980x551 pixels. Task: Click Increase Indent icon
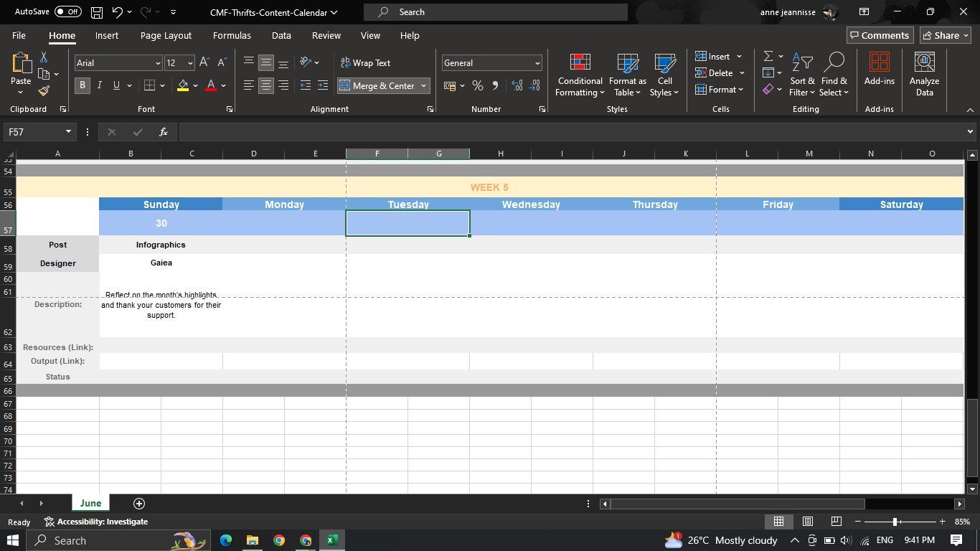pyautogui.click(x=323, y=85)
